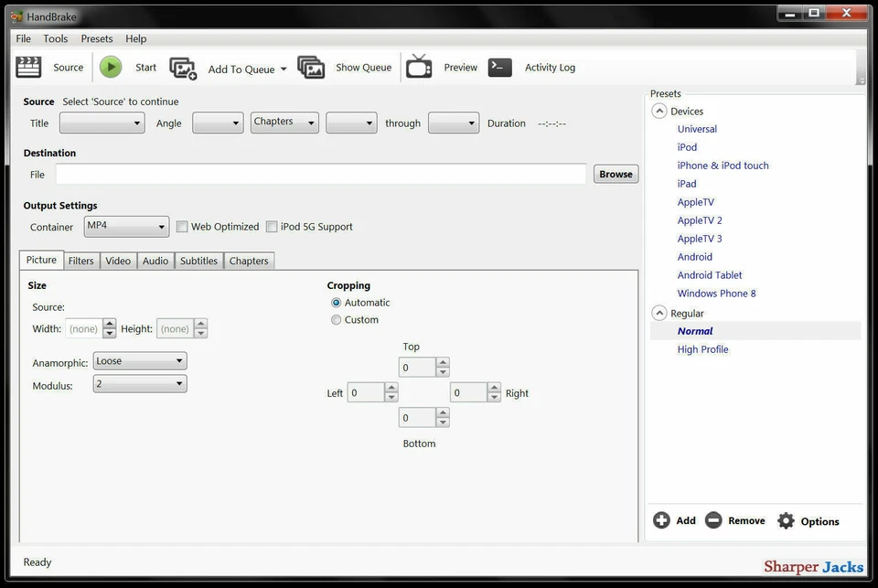Viewport: 878px width, 588px height.
Task: Open the Tools menu
Action: click(x=55, y=38)
